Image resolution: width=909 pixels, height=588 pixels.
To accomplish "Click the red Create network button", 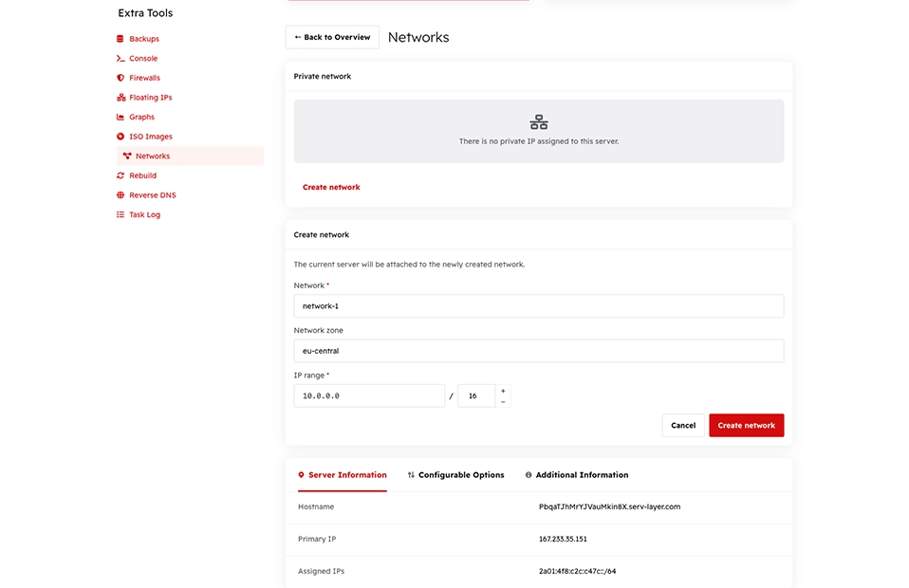I will (x=746, y=425).
